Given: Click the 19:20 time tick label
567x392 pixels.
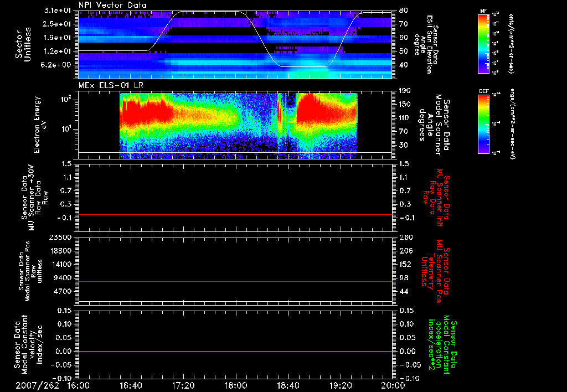Looking at the screenshot, I should tap(341, 385).
